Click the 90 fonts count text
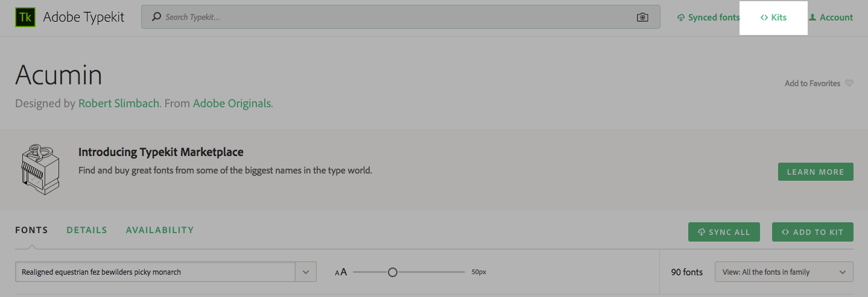 tap(687, 272)
